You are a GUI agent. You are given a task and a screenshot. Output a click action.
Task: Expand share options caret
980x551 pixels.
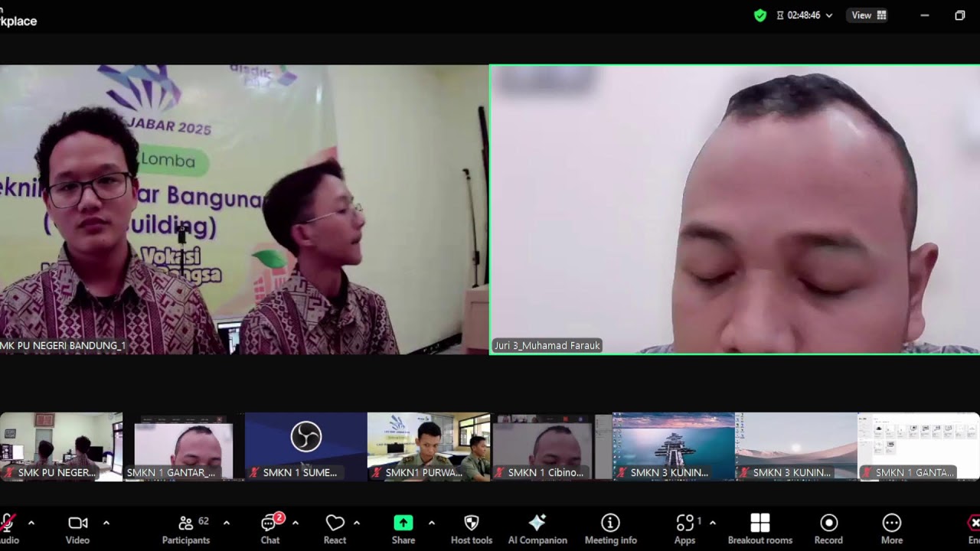pyautogui.click(x=431, y=523)
